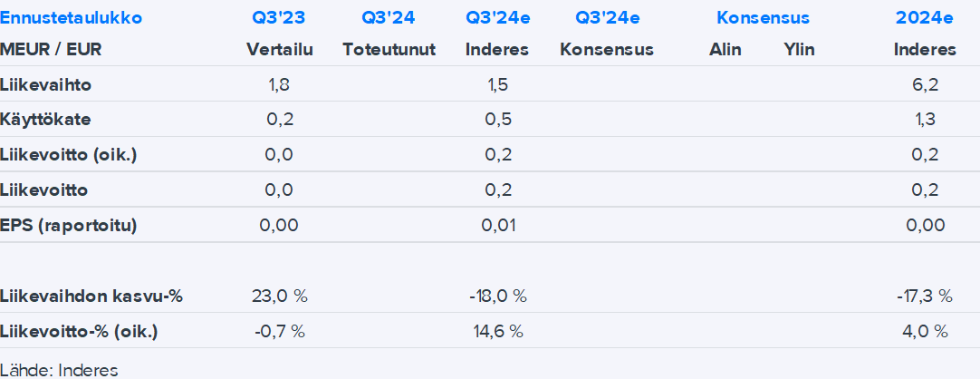Click the Liikevoitto-% (oik.) row label
Image resolution: width=980 pixels, height=379 pixels.
click(80, 331)
